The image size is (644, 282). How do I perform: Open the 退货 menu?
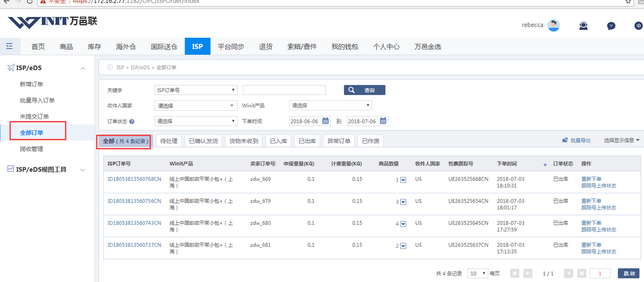(266, 46)
